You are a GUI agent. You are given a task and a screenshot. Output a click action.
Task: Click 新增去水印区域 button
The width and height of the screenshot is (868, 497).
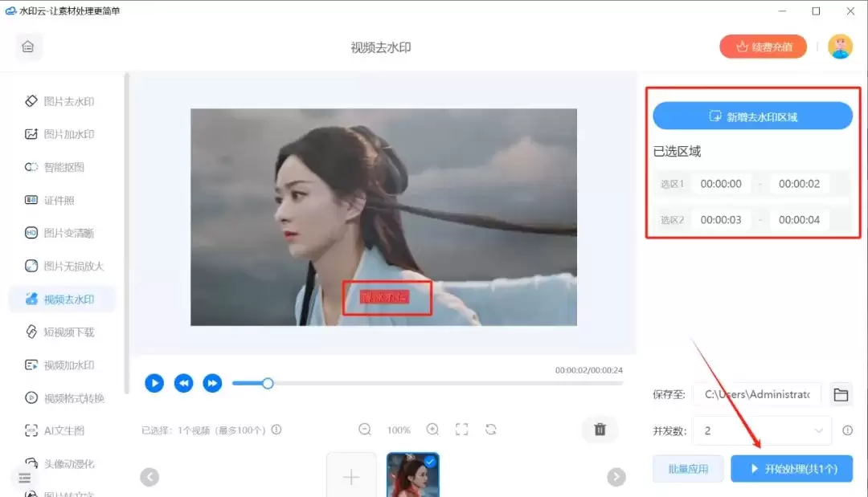tap(752, 116)
